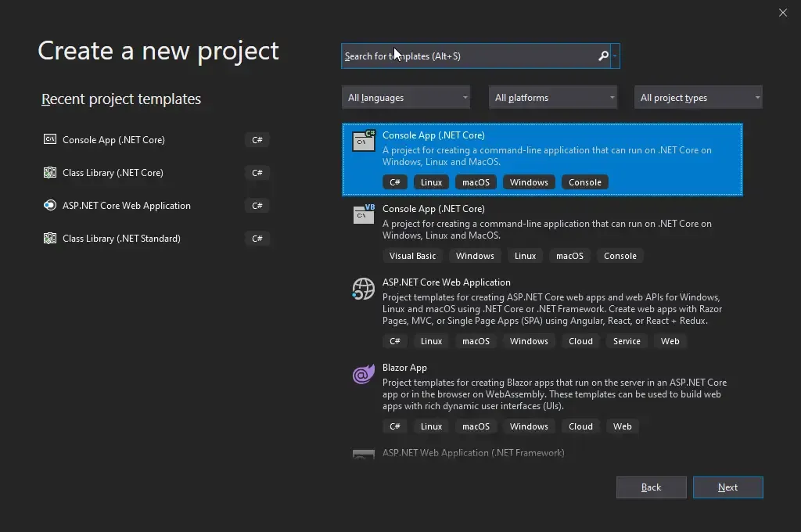Click the Console App (.NET Core) C# template icon
Image resolution: width=801 pixels, height=532 pixels.
363,141
